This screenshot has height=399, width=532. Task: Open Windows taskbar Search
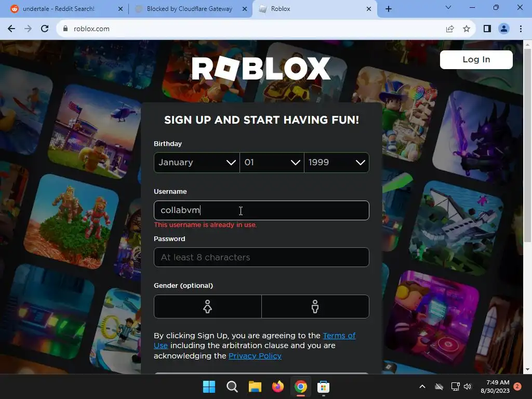click(232, 387)
